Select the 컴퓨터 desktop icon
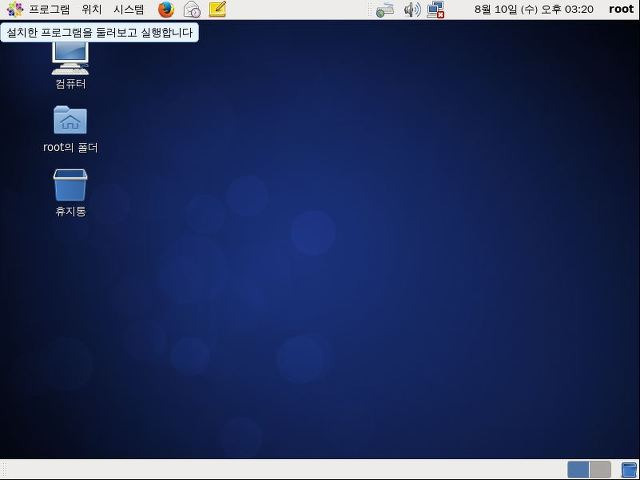640x480 pixels. (70, 65)
